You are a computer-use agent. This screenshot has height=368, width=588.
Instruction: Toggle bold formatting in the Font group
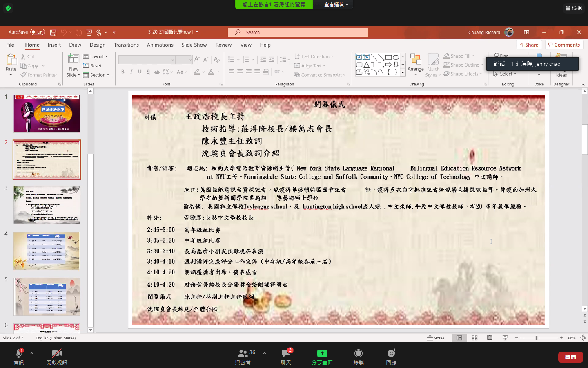coord(123,71)
